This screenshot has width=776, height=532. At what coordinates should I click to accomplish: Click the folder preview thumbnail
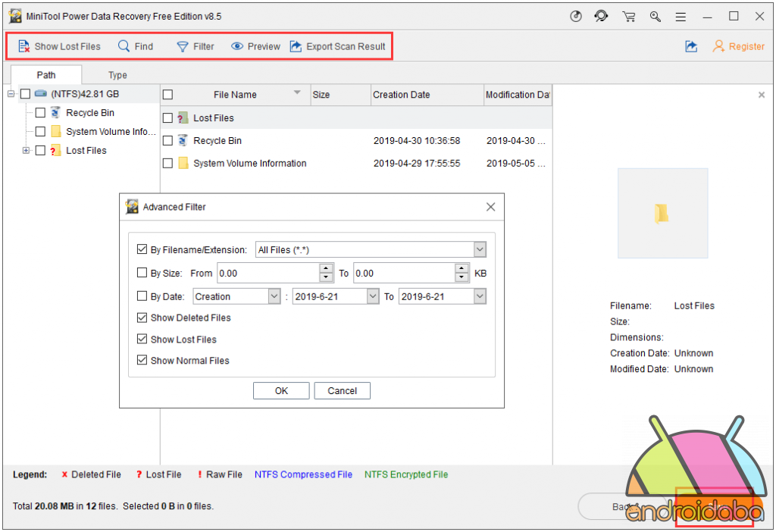pyautogui.click(x=662, y=213)
